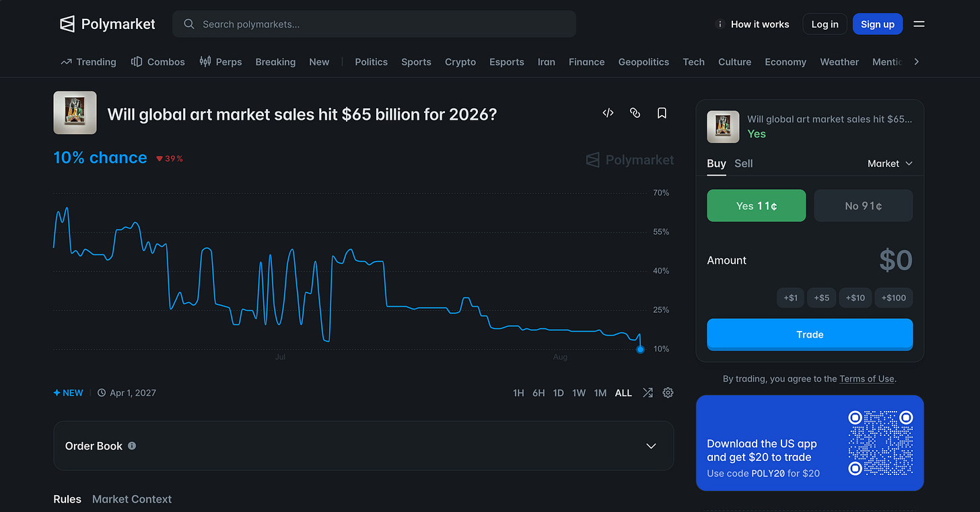Switch to the Sell tab
980x512 pixels.
tap(744, 163)
